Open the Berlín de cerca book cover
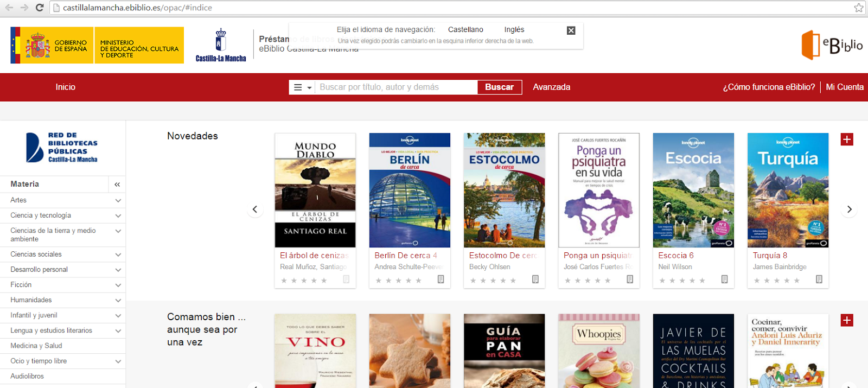This screenshot has height=388, width=868. [410, 190]
